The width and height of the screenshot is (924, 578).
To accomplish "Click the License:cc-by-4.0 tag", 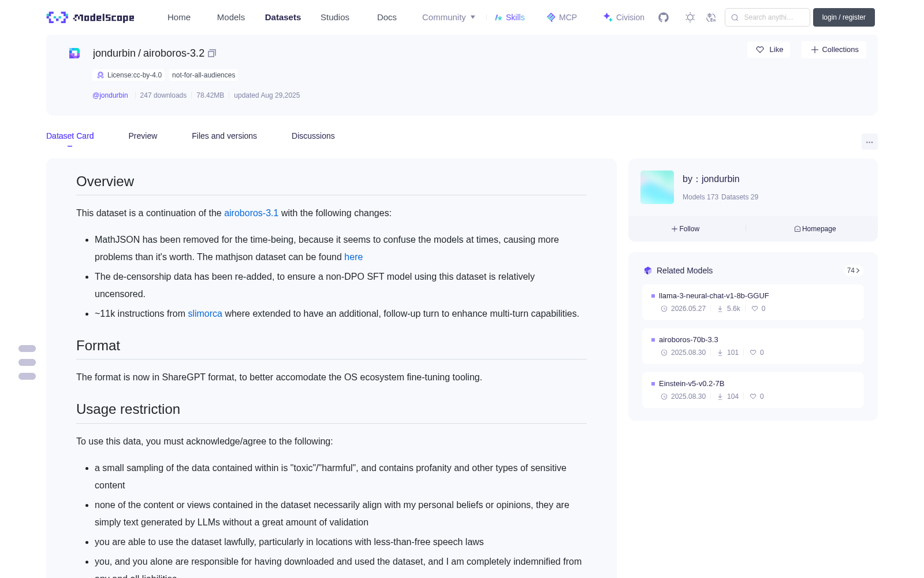I will (x=129, y=75).
